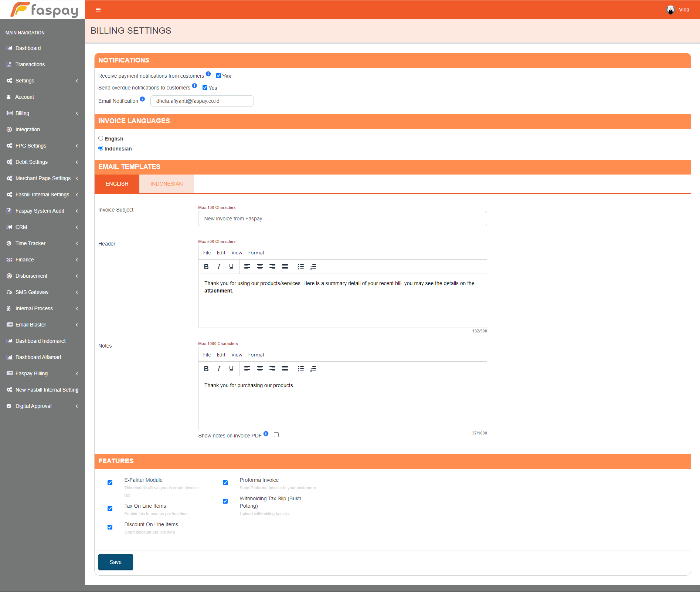The image size is (700, 592).
Task: Click info icon beside Email Notification
Action: coord(142,99)
